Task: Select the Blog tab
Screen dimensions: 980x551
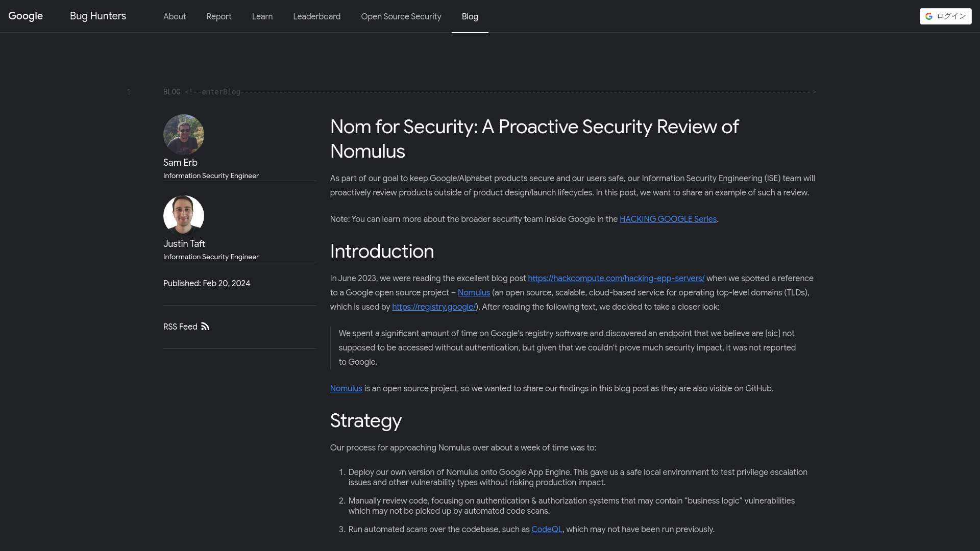Action: click(x=470, y=16)
